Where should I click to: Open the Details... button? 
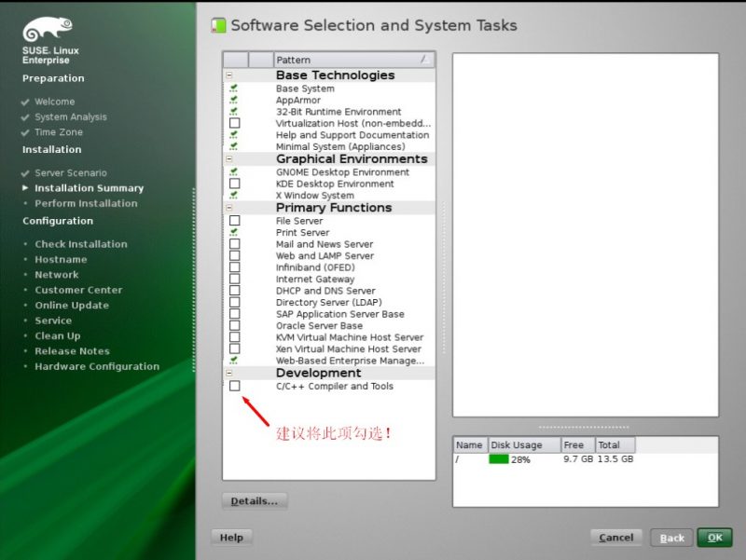tap(255, 501)
